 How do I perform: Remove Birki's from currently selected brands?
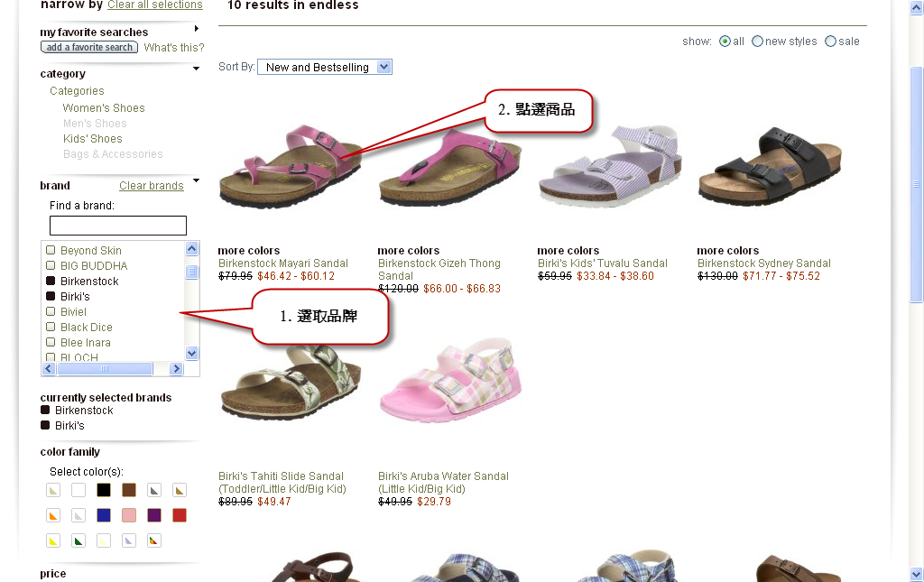point(45,425)
